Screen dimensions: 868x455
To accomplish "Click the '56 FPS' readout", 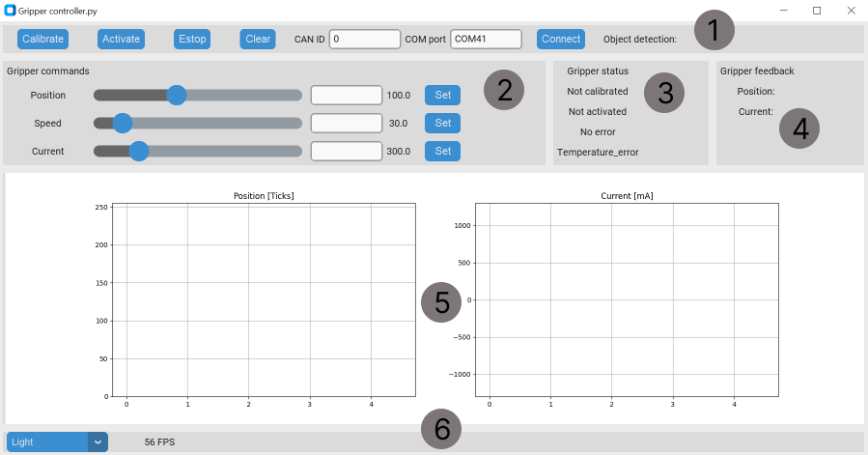I will tap(159, 441).
